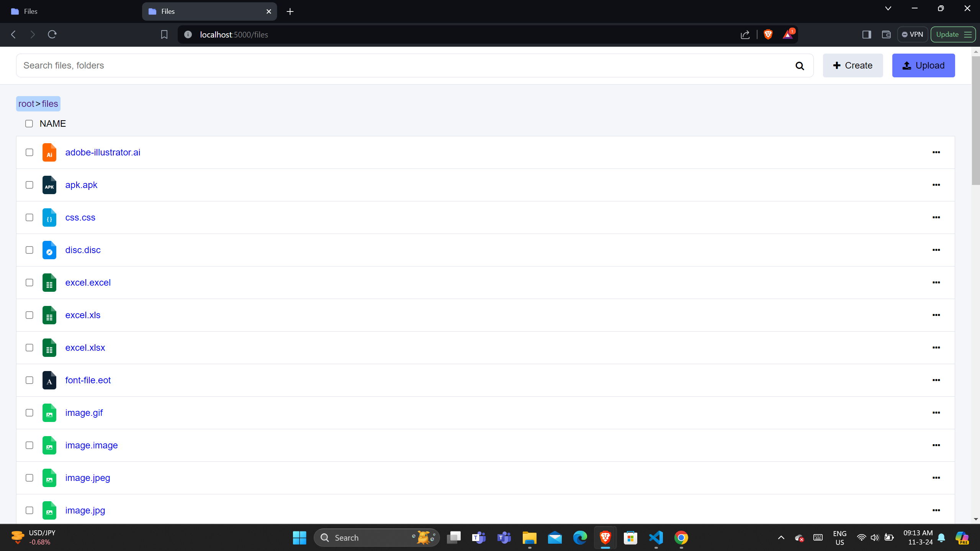Open Visual Studio Code from taskbar
Viewport: 980px width, 551px height.
(x=656, y=538)
